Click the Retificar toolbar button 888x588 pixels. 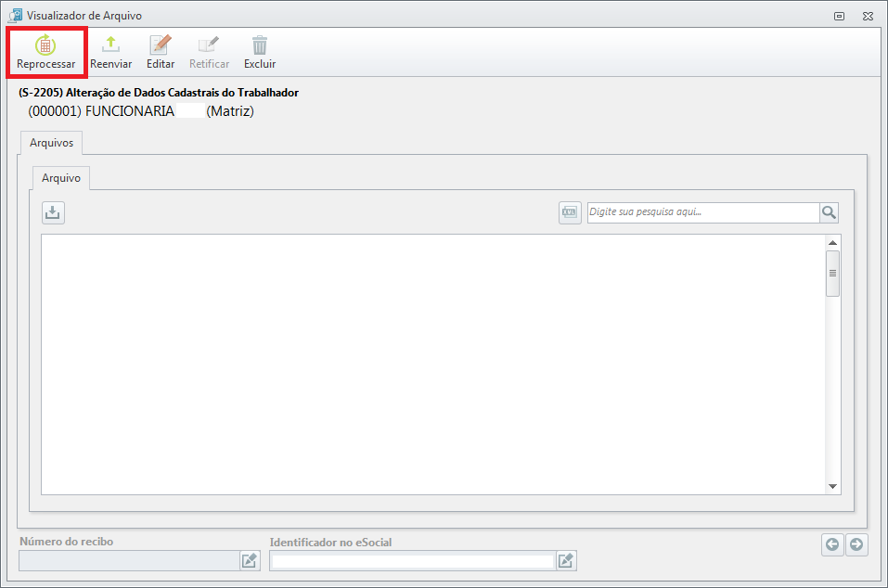[x=209, y=52]
